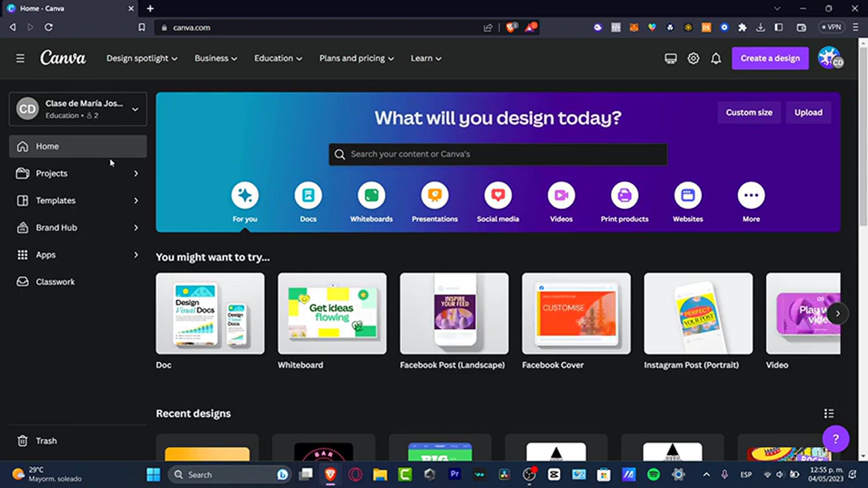The image size is (868, 488).
Task: Open the hamburger menu beside Canva logo
Action: 20,58
